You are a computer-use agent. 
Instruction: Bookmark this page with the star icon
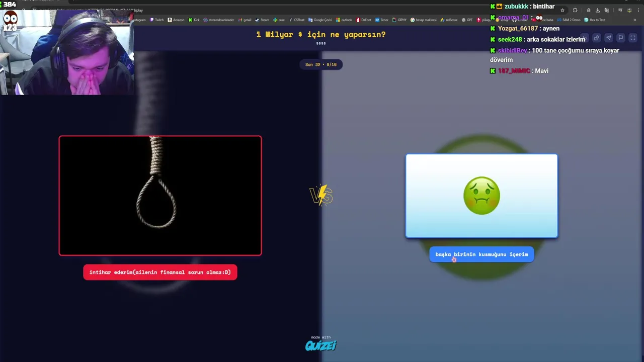pyautogui.click(x=562, y=10)
